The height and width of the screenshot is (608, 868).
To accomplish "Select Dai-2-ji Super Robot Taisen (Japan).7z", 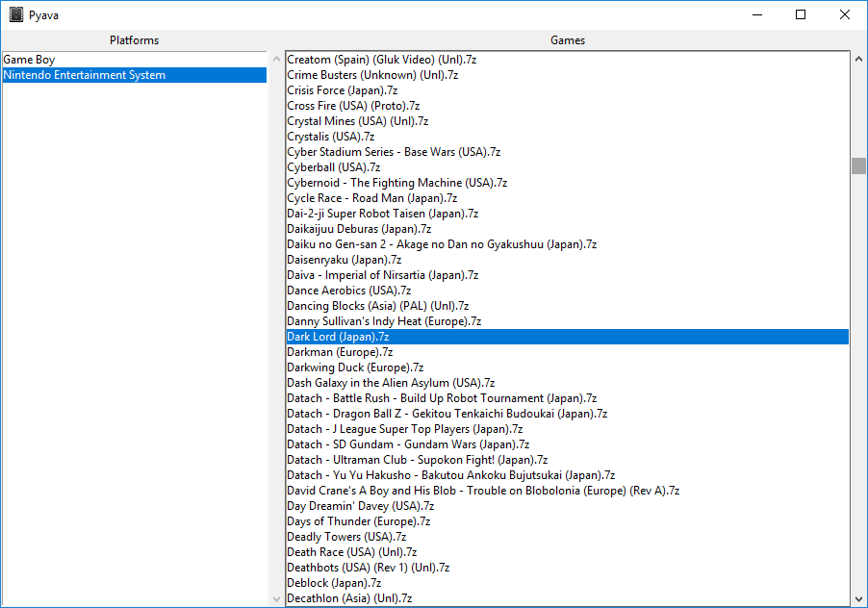I will pyautogui.click(x=568, y=214).
